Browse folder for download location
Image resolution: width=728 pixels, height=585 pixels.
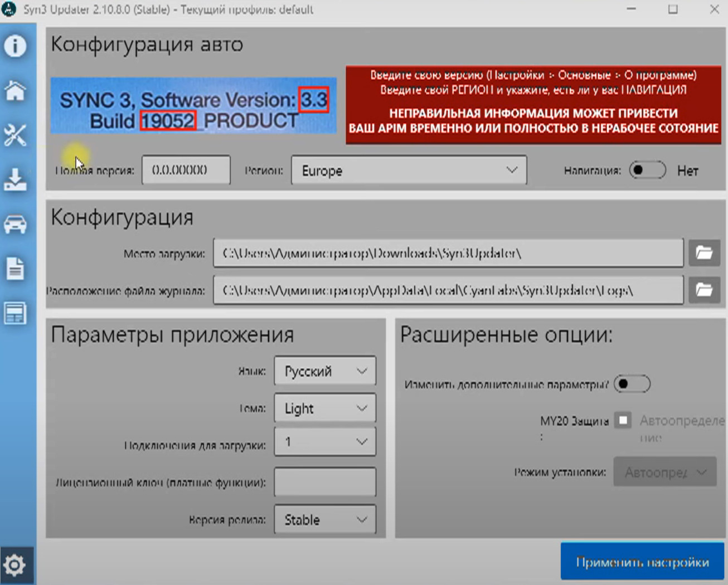point(704,253)
